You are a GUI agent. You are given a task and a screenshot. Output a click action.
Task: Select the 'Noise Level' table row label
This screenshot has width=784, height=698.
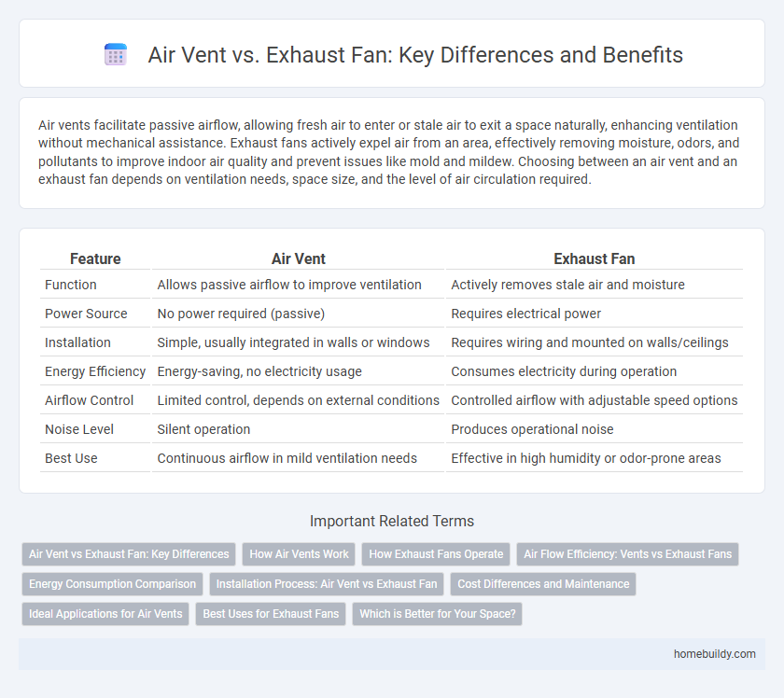coord(79,429)
